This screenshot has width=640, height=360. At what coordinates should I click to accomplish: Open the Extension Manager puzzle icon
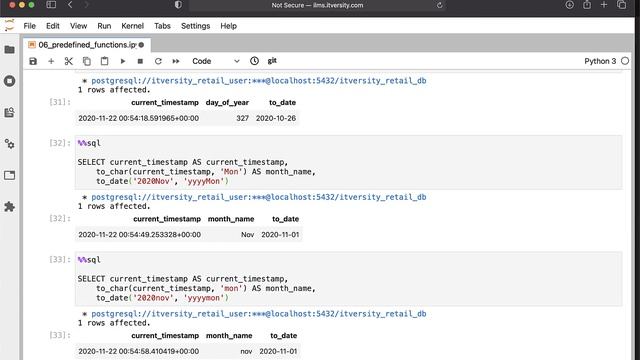(9, 207)
